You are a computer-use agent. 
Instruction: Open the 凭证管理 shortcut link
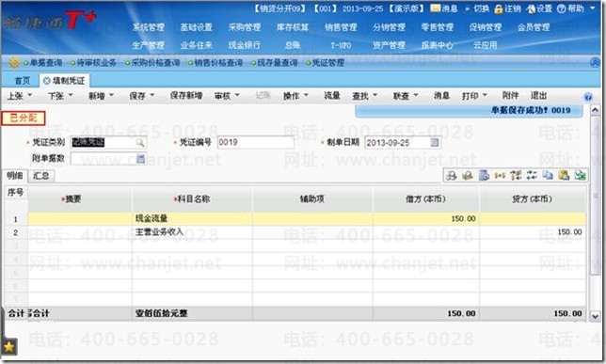click(327, 63)
